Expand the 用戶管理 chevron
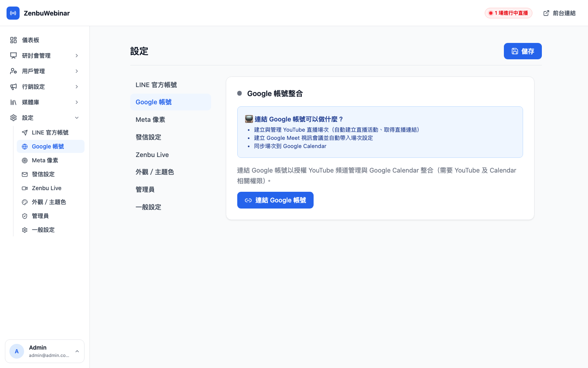This screenshot has width=588, height=368. pyautogui.click(x=77, y=71)
